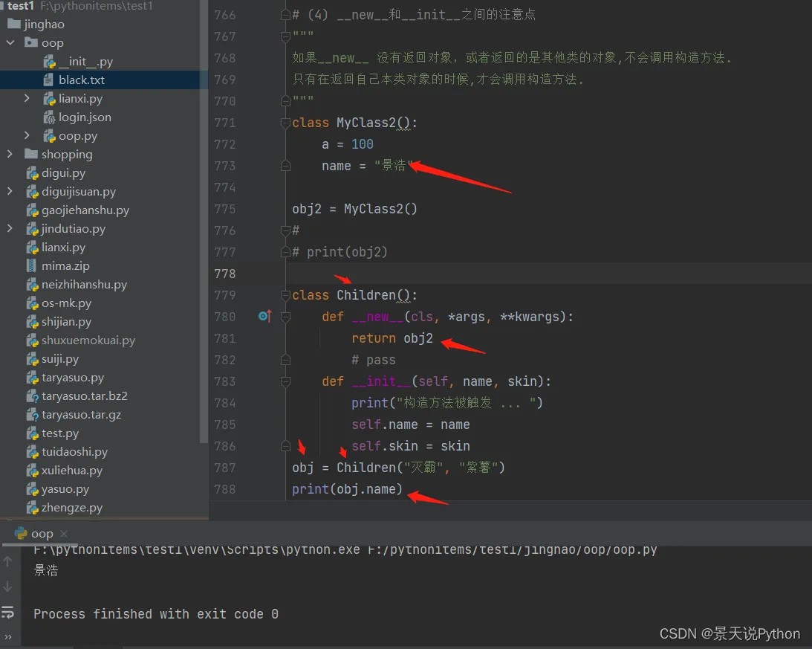812x649 pixels.
Task: Click the taryasuo.tar.bz2 file icon
Action: pos(31,396)
